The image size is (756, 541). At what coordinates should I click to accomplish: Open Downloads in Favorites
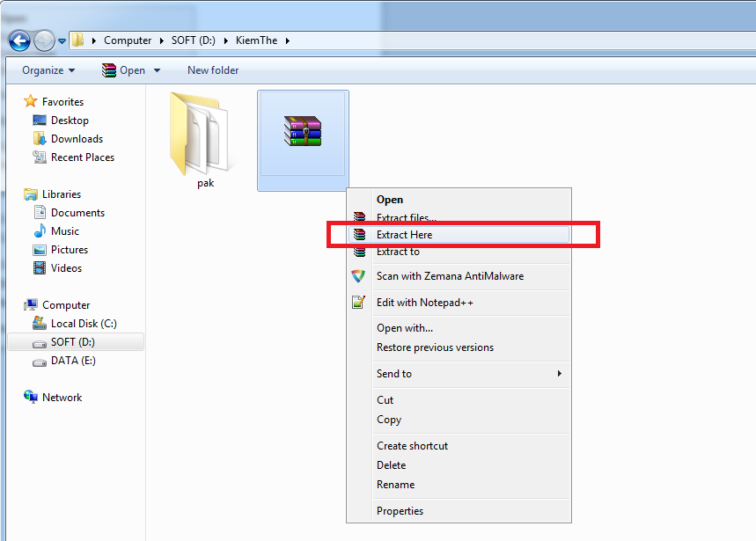[x=77, y=139]
